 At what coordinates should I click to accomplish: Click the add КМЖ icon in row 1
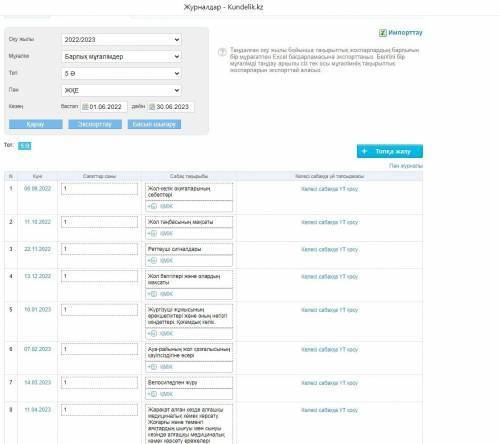point(152,206)
